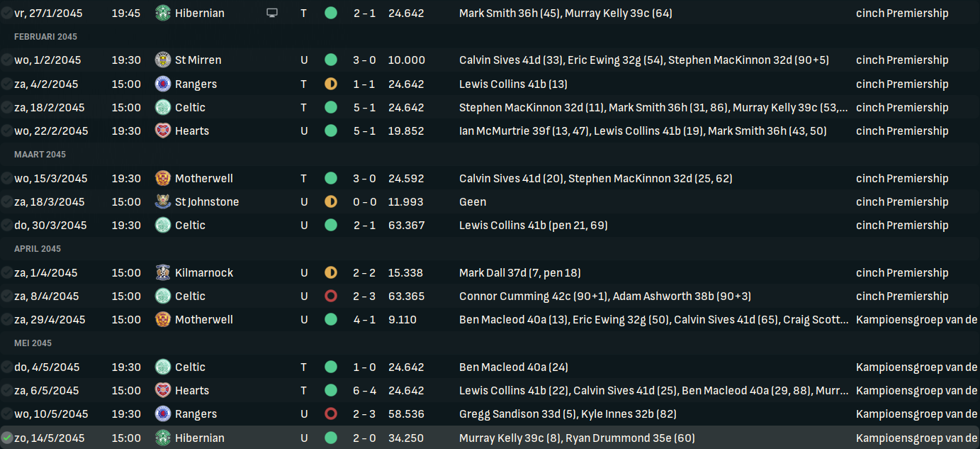The image size is (980, 449).
Task: Open the Hibernian team link on the 14/5/2045 row
Action: tap(200, 438)
